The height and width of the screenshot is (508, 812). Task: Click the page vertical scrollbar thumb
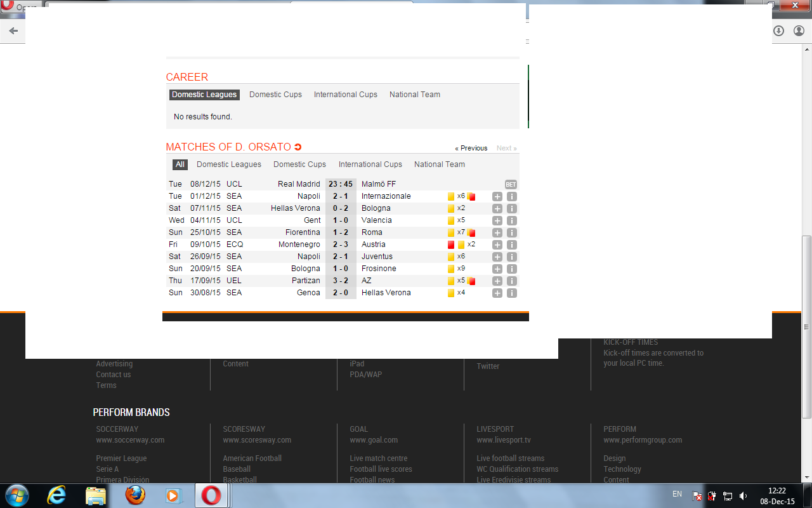(806, 326)
